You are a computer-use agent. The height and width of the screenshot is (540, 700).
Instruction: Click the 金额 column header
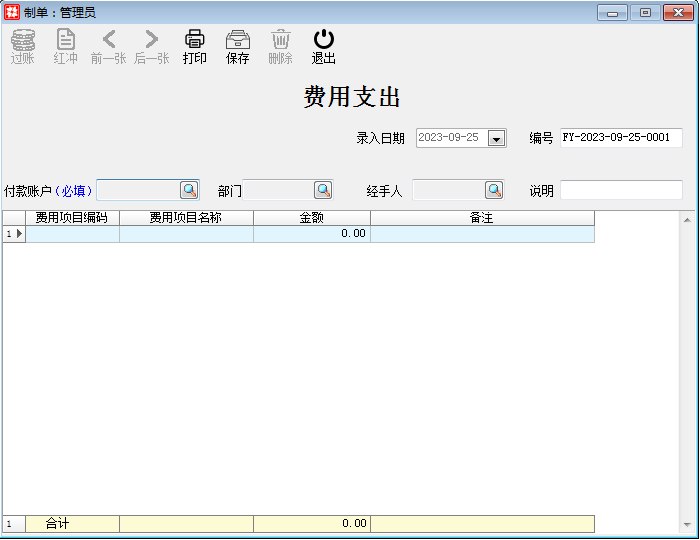click(x=311, y=217)
